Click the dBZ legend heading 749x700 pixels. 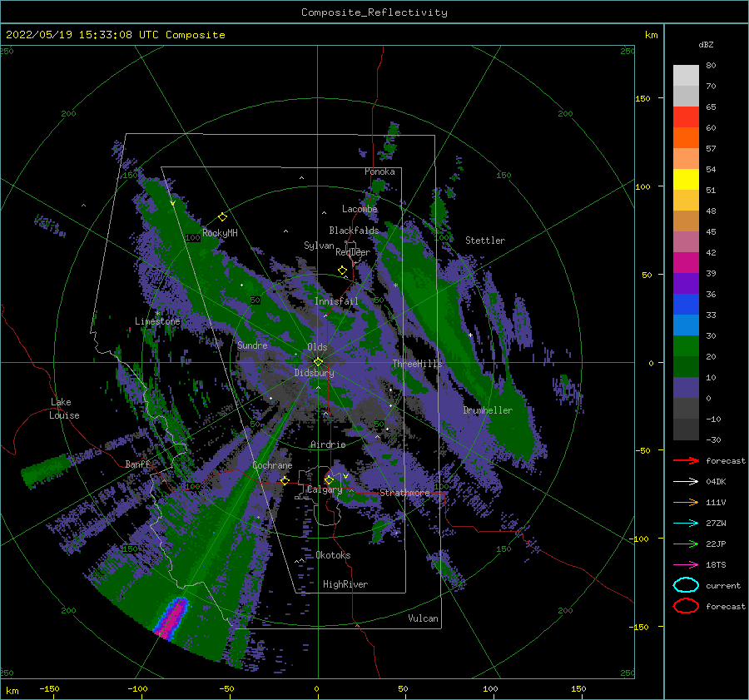pyautogui.click(x=706, y=44)
